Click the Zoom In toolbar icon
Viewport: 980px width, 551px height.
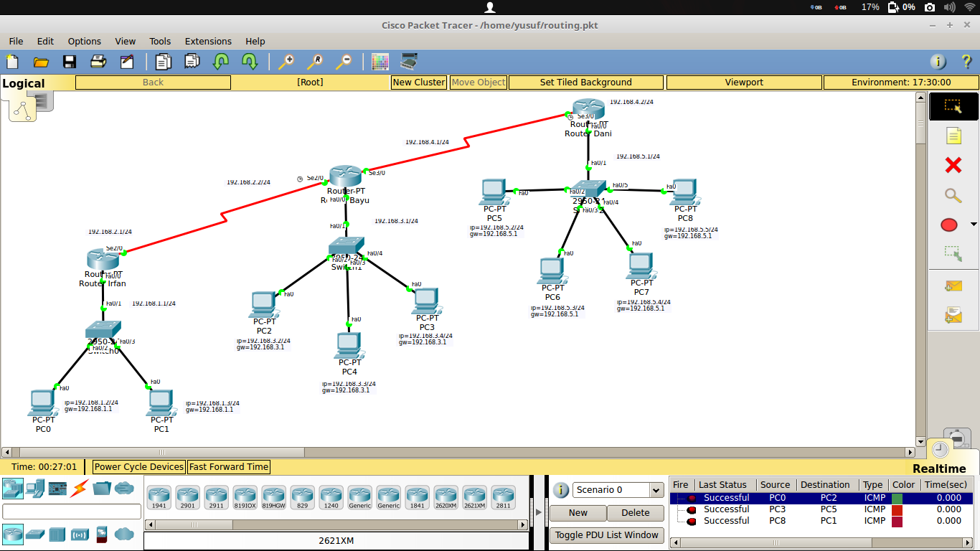(x=286, y=62)
